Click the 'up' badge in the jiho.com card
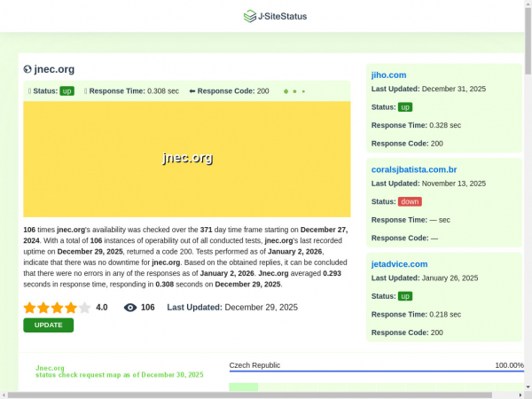Image resolution: width=532 pixels, height=399 pixels. [405, 107]
